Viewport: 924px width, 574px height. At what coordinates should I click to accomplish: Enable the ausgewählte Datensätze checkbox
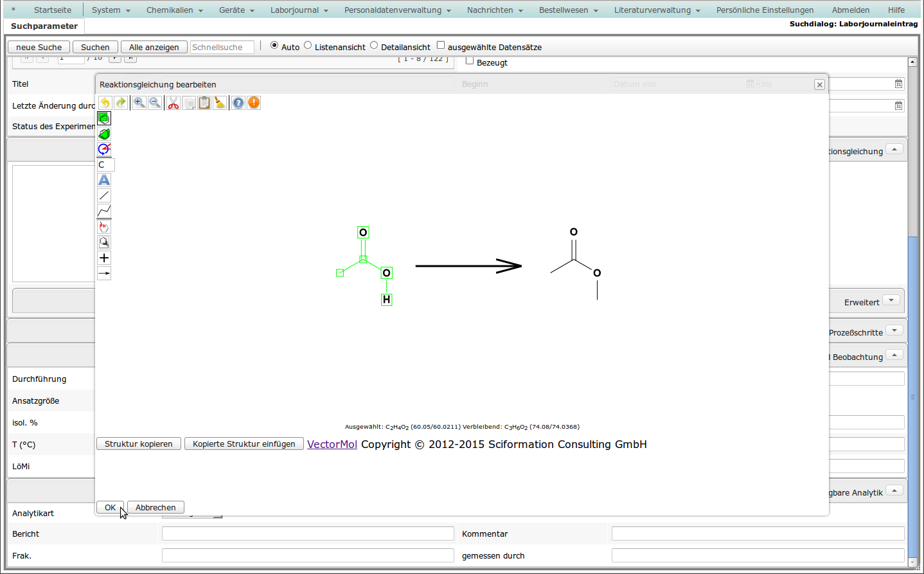(x=441, y=45)
